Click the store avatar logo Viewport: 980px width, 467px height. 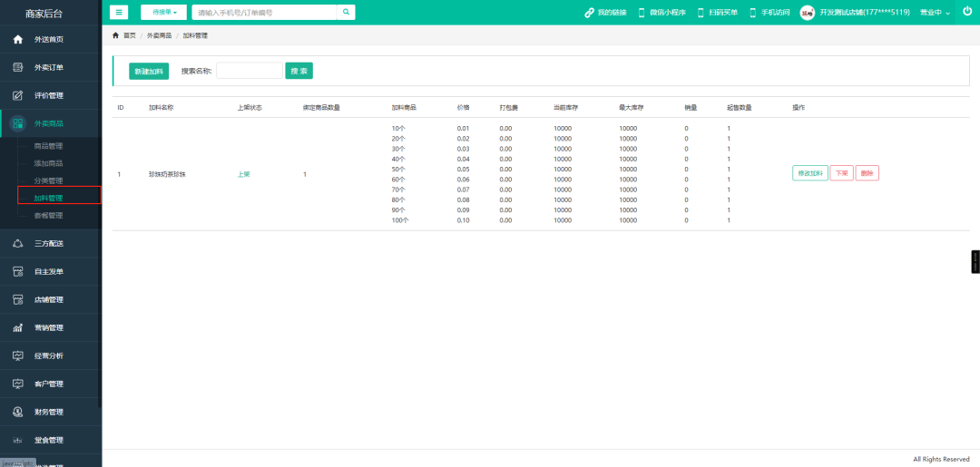[x=807, y=13]
